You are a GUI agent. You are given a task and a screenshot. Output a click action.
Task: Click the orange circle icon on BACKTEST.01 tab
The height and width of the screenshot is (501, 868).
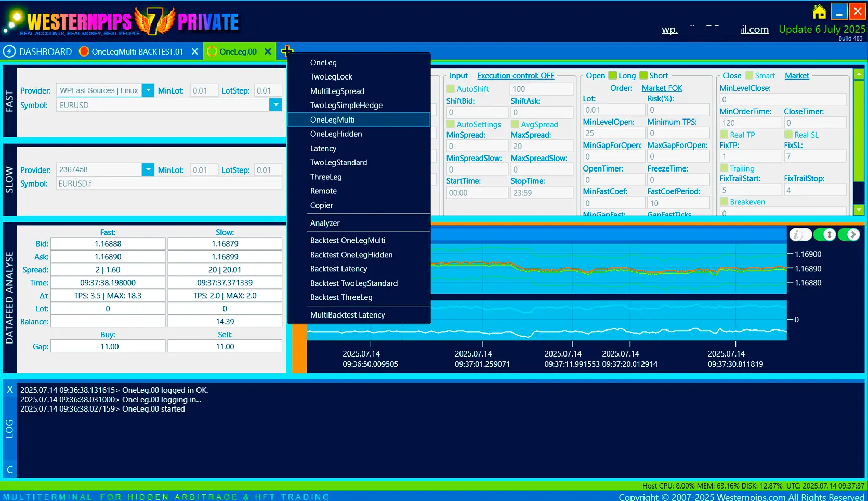84,51
